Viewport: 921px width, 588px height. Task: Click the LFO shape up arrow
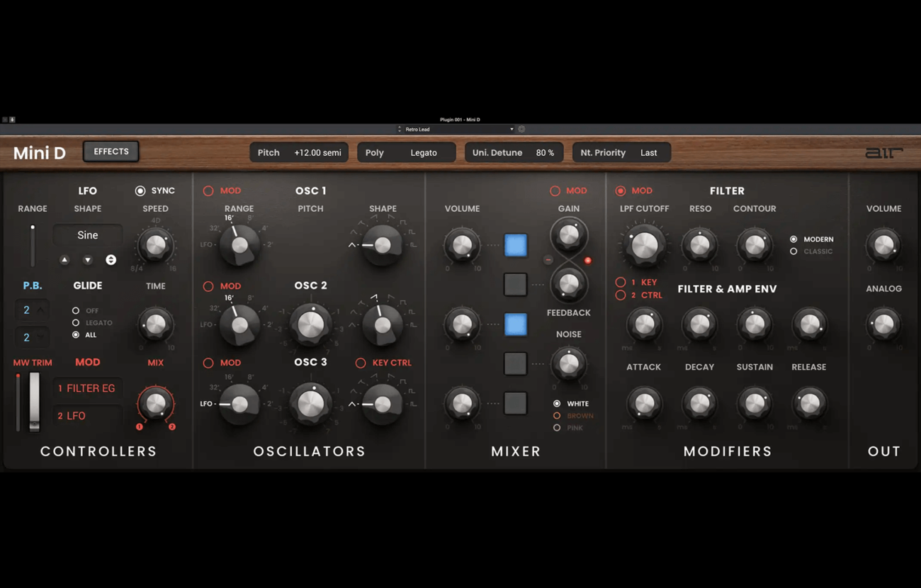coord(64,260)
